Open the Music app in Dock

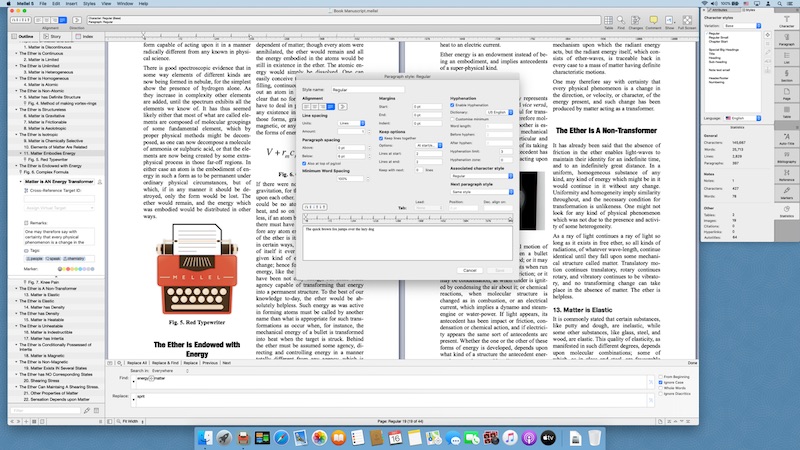510,438
